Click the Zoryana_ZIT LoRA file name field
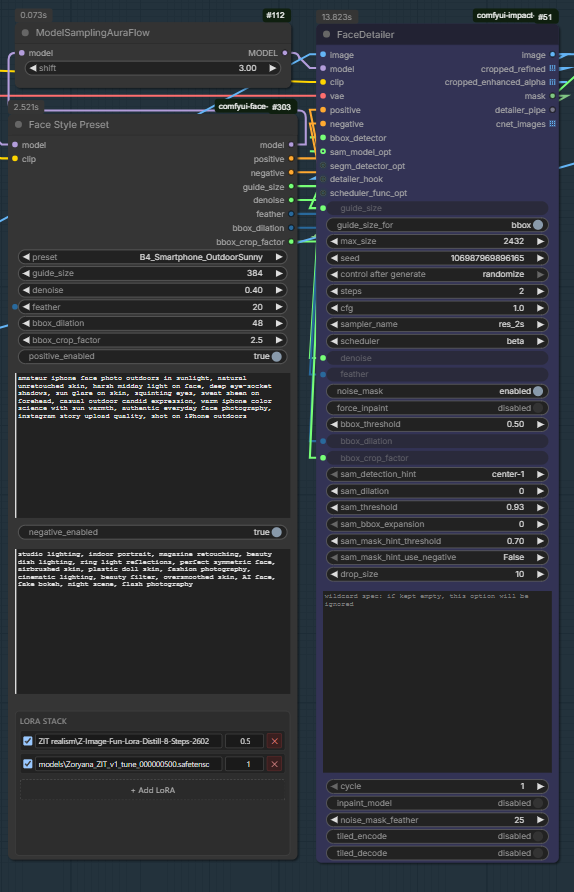This screenshot has height=892, width=574. [x=129, y=764]
